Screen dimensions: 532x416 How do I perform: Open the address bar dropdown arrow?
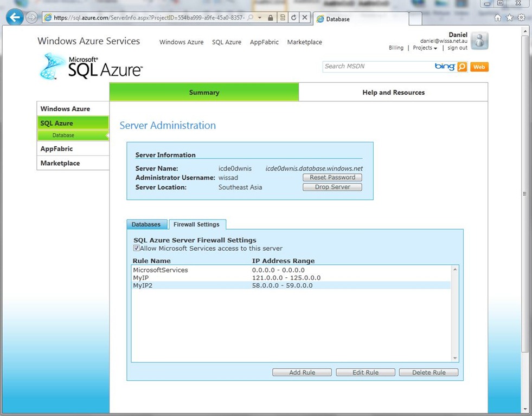260,18
